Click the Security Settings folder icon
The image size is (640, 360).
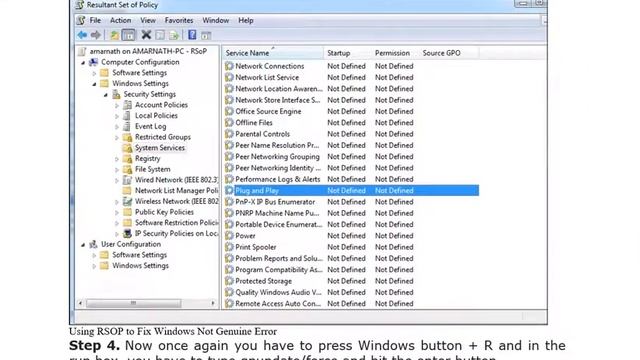click(116, 94)
